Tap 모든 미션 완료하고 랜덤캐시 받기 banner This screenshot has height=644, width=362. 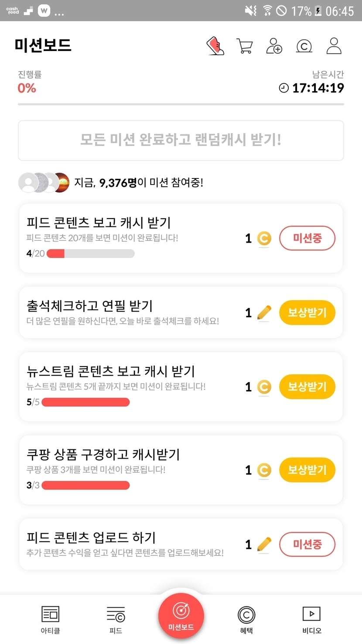[181, 140]
